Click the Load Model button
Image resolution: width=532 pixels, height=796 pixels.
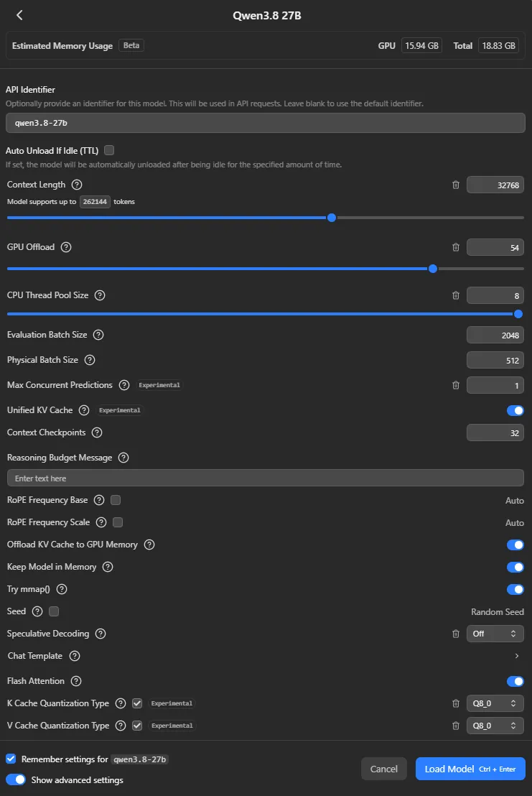click(471, 769)
